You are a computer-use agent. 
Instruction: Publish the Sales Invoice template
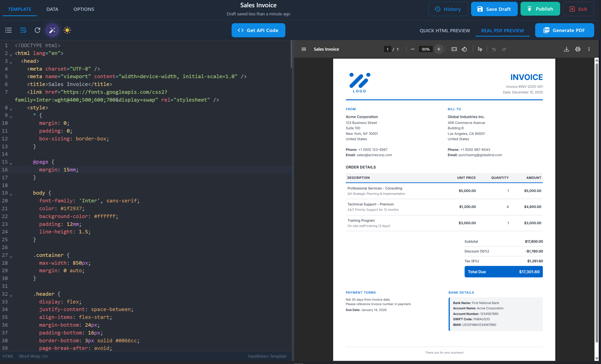click(540, 9)
